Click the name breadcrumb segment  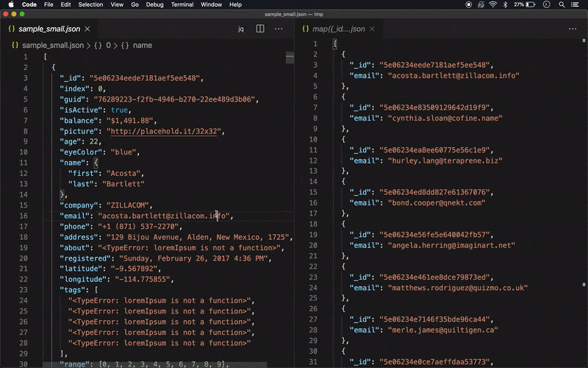[x=143, y=45]
